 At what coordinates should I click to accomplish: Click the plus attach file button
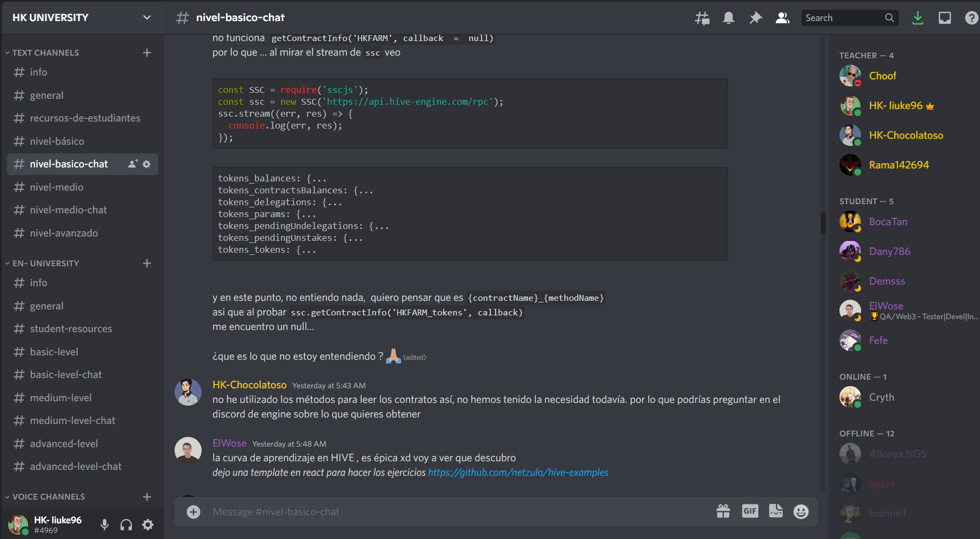point(194,511)
